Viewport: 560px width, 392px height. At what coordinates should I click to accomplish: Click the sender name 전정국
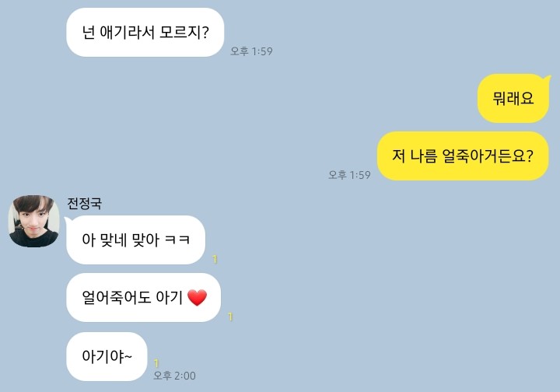click(x=85, y=204)
